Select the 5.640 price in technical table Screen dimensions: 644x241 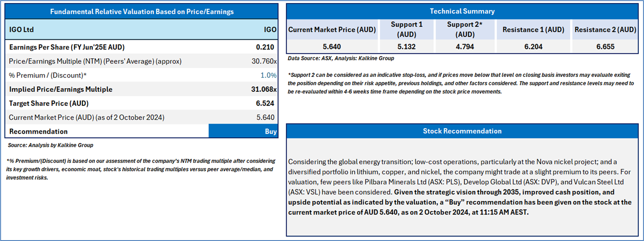332,46
